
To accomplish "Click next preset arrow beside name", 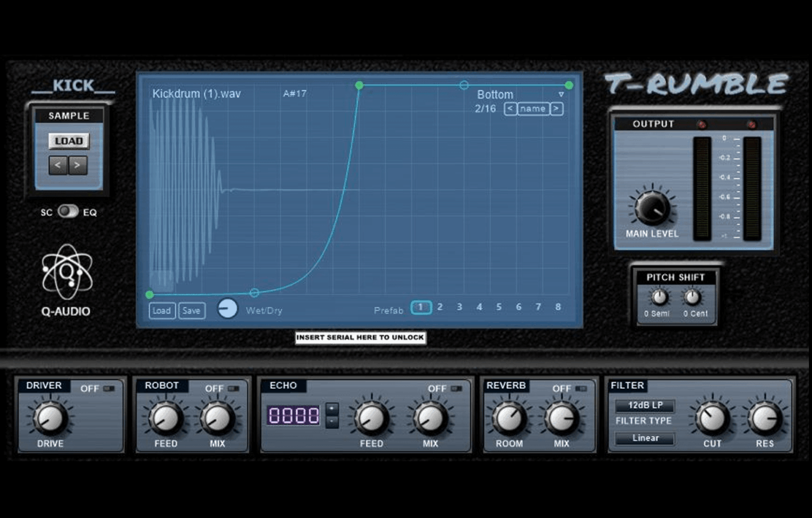I will coord(556,109).
